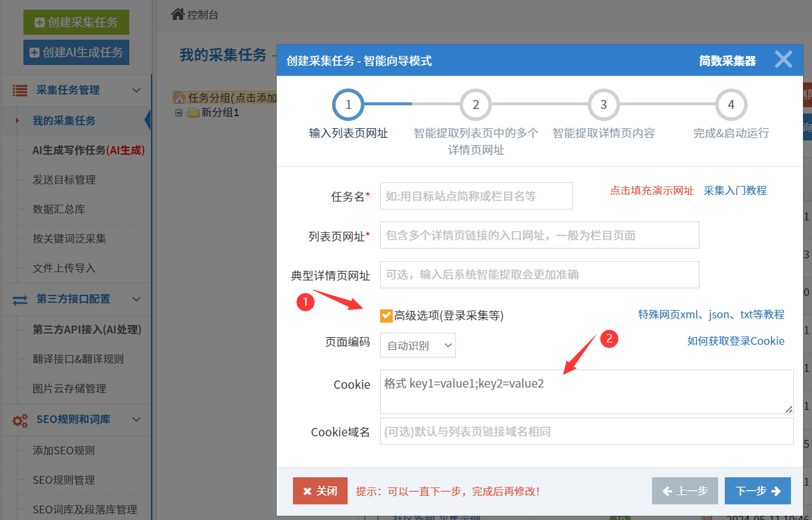Collapse the SEO规则和词库 section chevron
This screenshot has height=520, width=812.
pyautogui.click(x=137, y=419)
